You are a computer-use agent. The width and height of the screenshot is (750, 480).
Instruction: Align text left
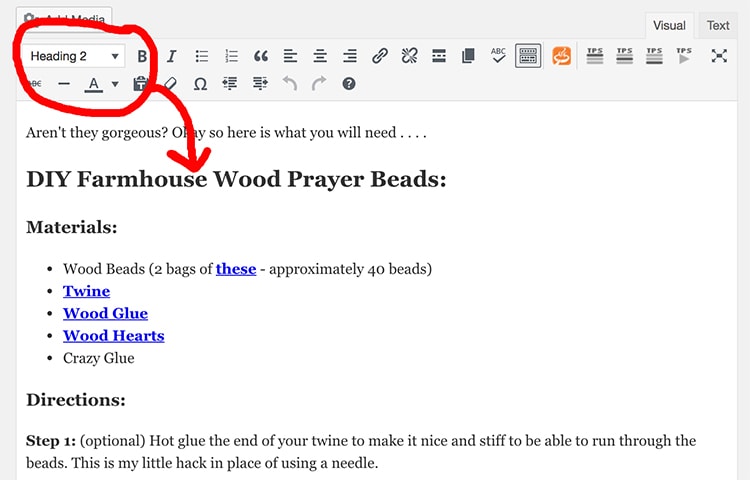coord(290,56)
